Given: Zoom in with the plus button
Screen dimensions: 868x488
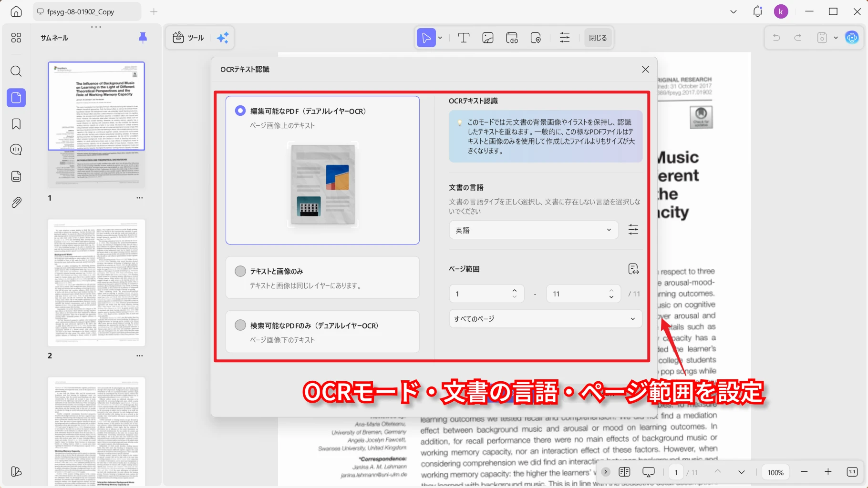Looking at the screenshot, I should (828, 472).
